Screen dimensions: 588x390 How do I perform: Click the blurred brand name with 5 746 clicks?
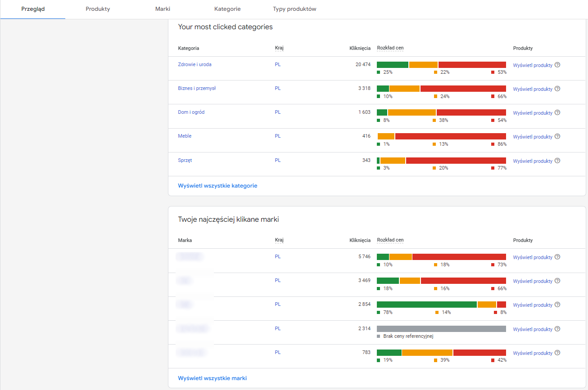[190, 256]
